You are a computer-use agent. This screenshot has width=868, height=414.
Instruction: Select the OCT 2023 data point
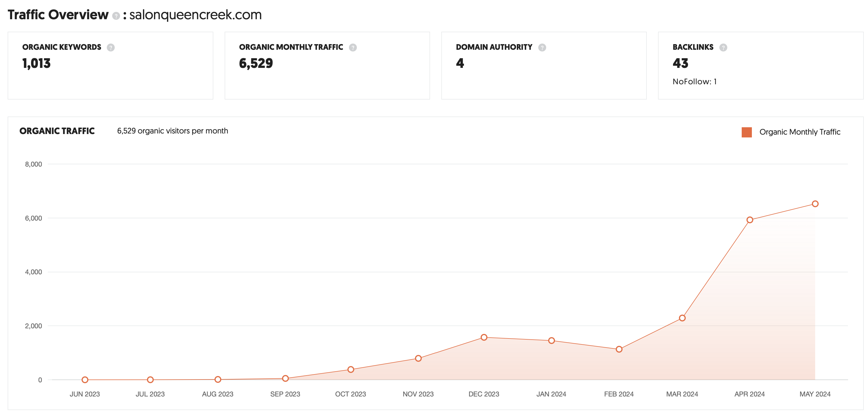click(350, 369)
